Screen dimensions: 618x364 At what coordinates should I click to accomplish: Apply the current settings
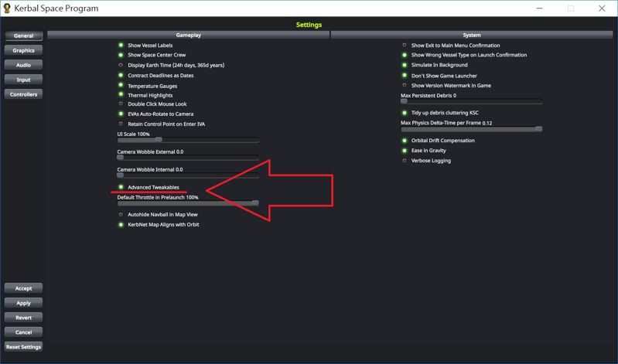click(24, 303)
